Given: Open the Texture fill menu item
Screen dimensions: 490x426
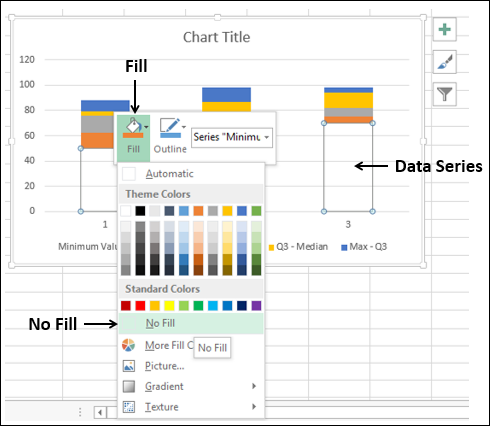Looking at the screenshot, I should tap(191, 407).
